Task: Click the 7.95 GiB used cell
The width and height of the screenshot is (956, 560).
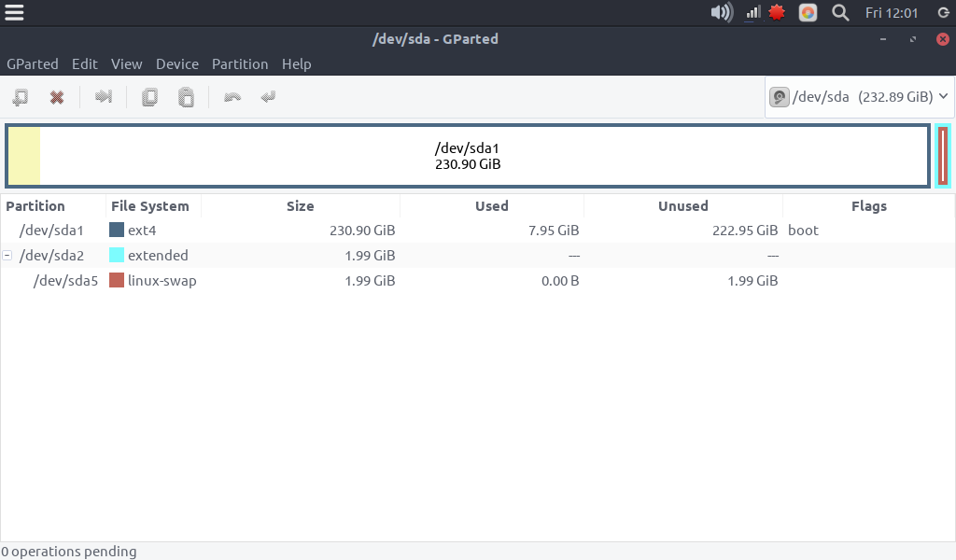Action: (554, 231)
